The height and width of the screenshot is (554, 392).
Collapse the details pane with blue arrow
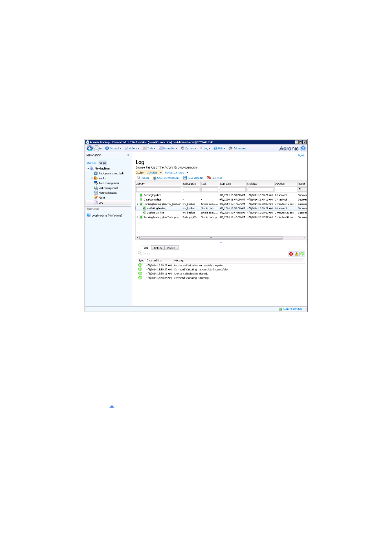221,243
